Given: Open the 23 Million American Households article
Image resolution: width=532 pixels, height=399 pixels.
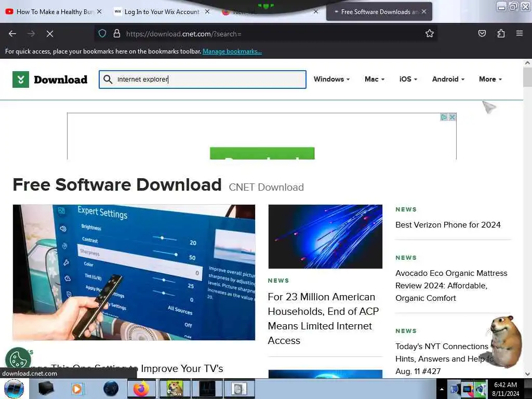Looking at the screenshot, I should click(323, 318).
